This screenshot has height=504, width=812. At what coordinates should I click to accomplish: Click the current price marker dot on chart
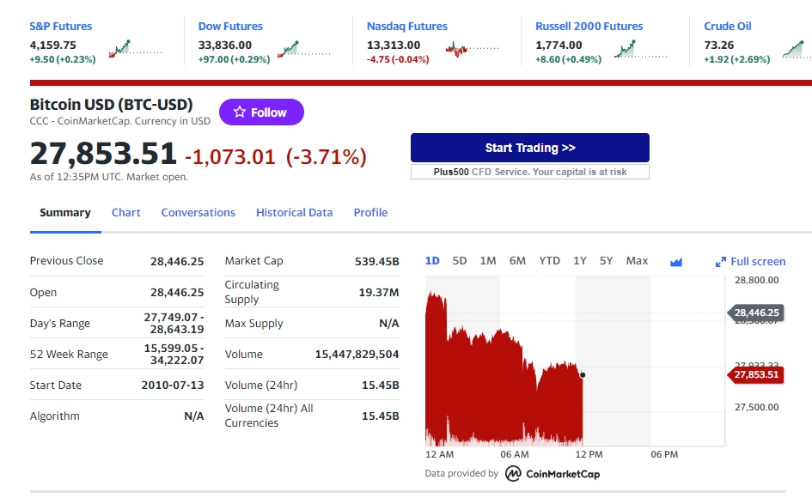point(583,374)
